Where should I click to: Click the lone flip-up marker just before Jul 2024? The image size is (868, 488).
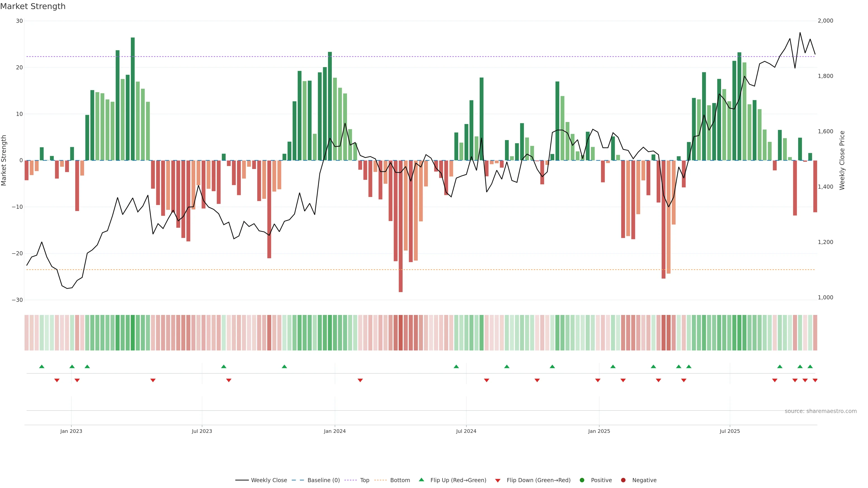click(456, 366)
